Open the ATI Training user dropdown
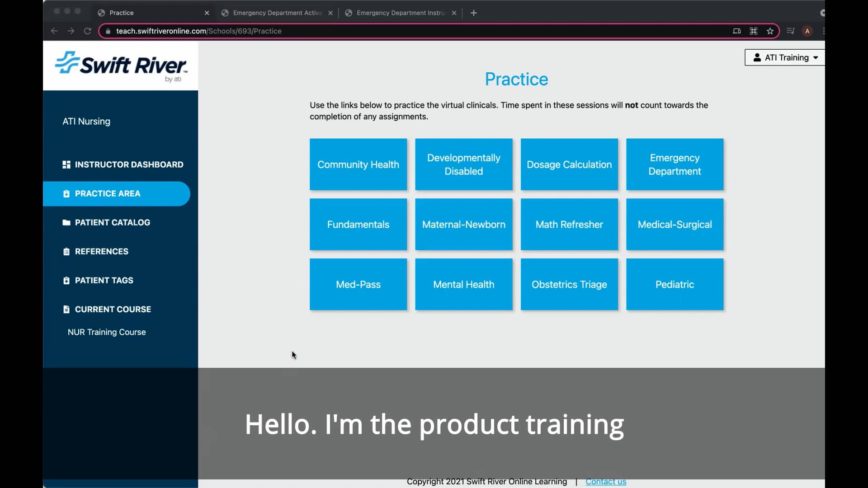868x488 pixels. [x=785, y=57]
